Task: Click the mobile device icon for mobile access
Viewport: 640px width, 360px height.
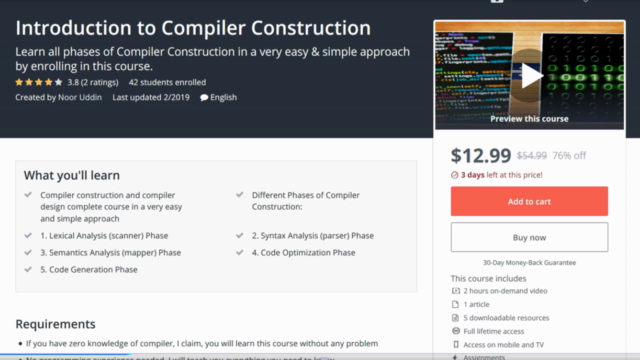Action: point(456,344)
